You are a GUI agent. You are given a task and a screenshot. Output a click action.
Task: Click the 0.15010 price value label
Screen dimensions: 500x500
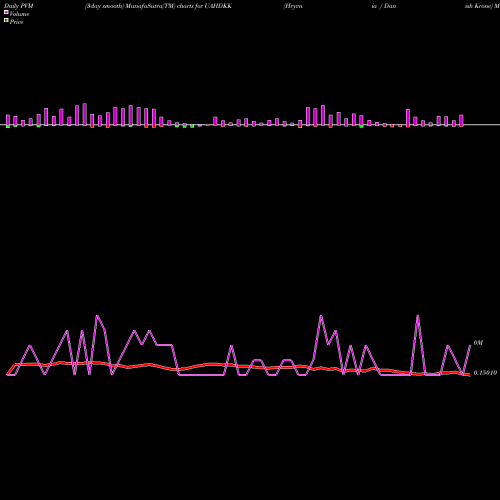485,373
